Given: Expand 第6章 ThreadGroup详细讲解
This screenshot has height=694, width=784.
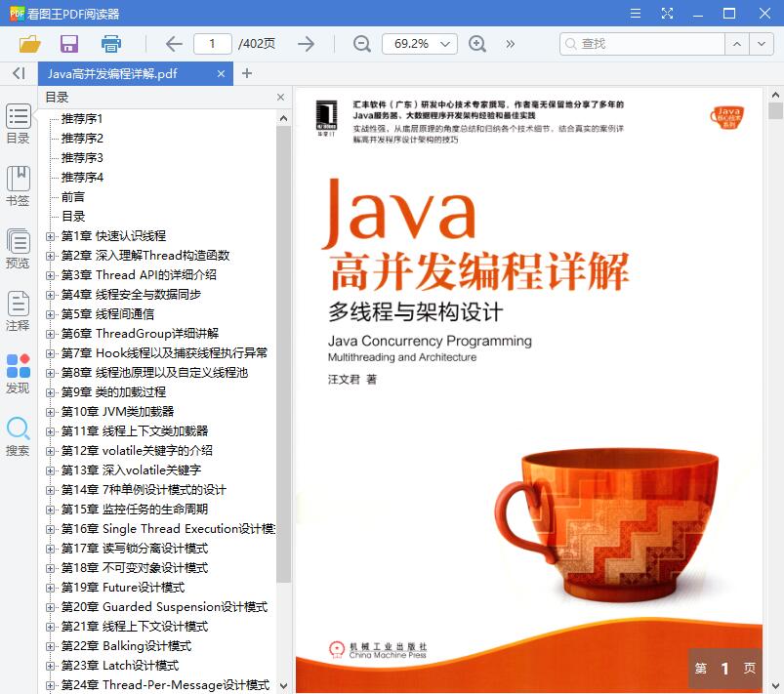Looking at the screenshot, I should point(50,334).
